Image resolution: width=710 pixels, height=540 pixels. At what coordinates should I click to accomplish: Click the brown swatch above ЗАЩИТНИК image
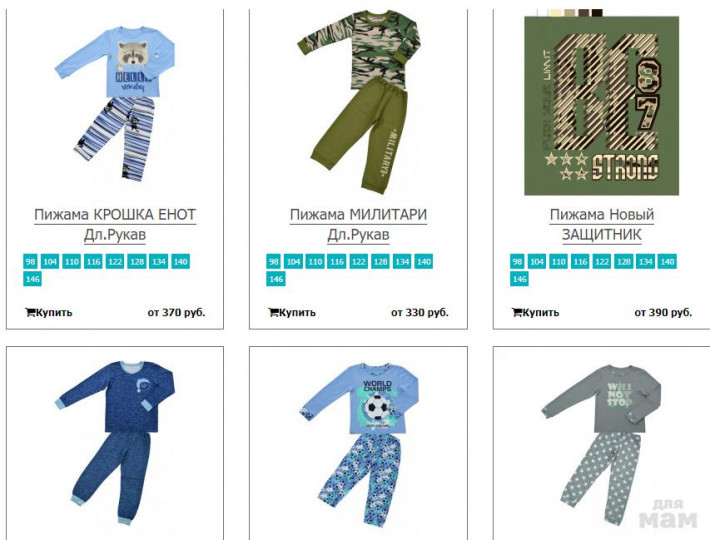point(584,13)
